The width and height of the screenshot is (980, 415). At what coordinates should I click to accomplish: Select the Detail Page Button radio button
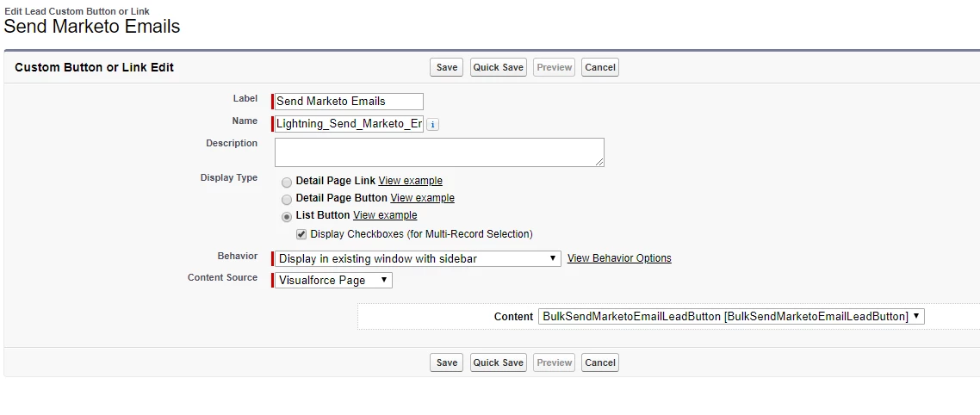pos(286,200)
